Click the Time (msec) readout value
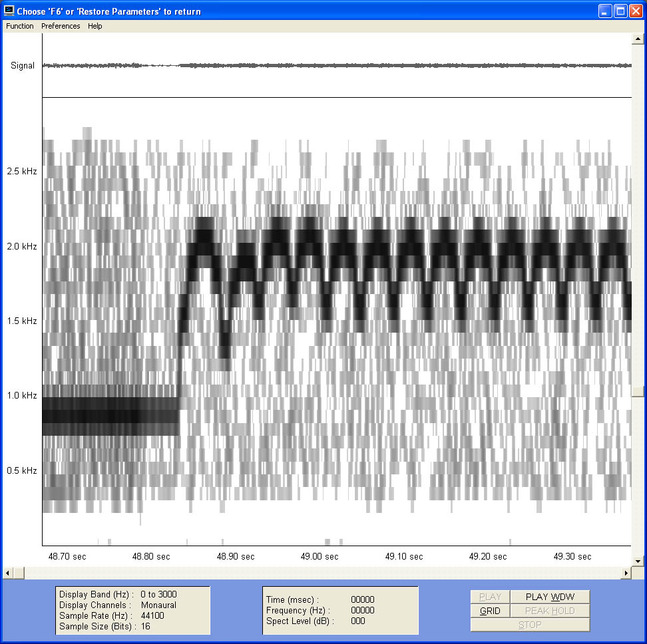Screen dimensions: 647x644 [x=362, y=599]
